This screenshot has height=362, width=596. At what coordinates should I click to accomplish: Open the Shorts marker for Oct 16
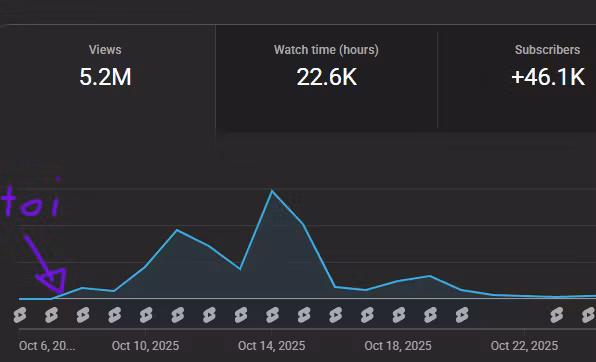pyautogui.click(x=335, y=315)
